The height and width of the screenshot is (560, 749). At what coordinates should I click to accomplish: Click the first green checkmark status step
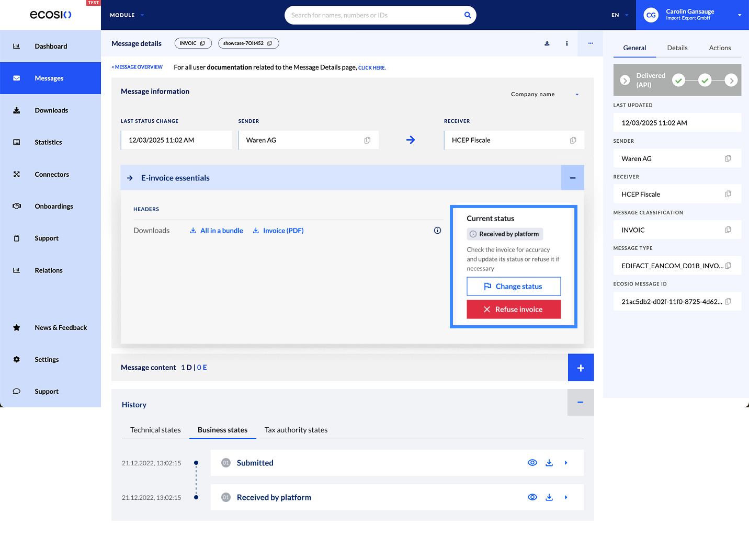click(679, 81)
